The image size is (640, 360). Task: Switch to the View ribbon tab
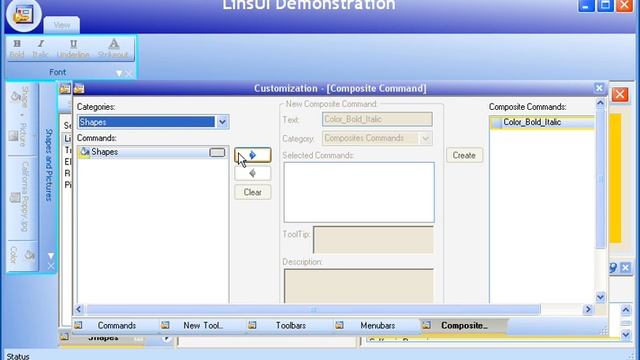[x=62, y=25]
